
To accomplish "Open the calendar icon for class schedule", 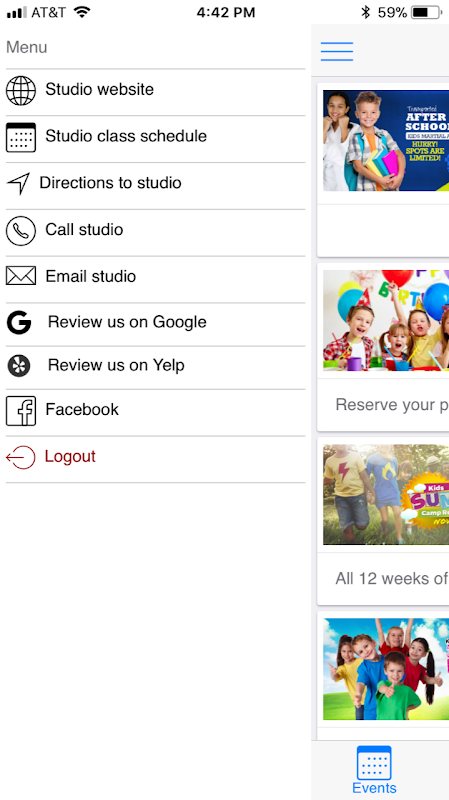I will point(21,137).
